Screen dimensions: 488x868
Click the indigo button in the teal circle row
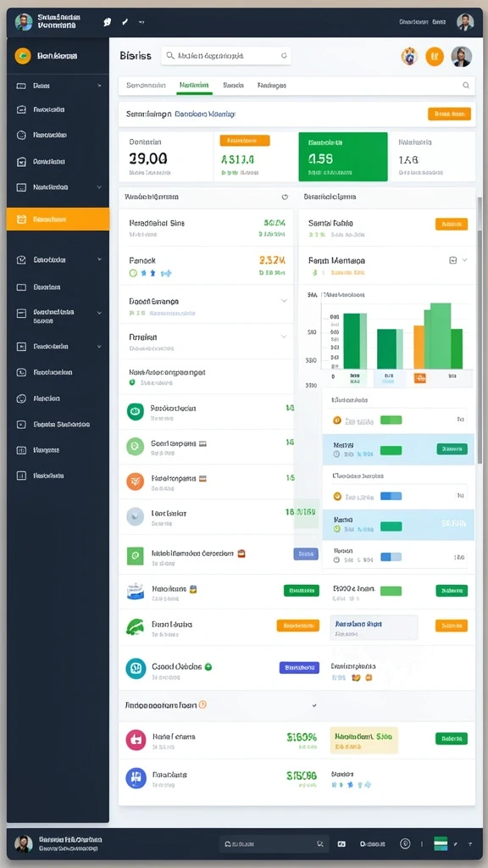point(299,668)
